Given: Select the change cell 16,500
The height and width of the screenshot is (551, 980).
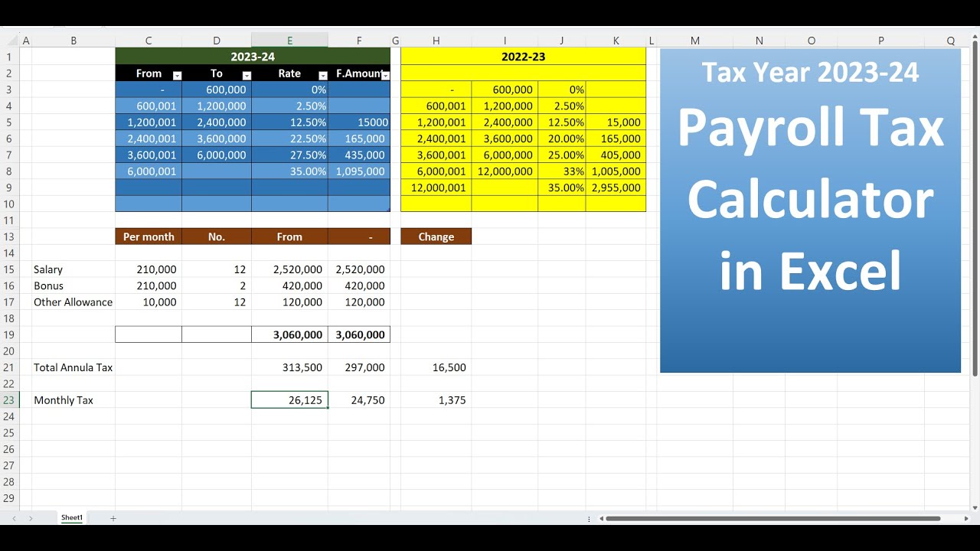Looking at the screenshot, I should click(x=436, y=367).
